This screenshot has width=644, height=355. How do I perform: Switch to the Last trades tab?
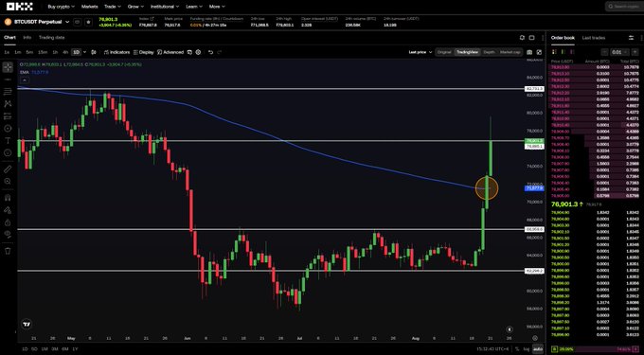click(x=594, y=38)
